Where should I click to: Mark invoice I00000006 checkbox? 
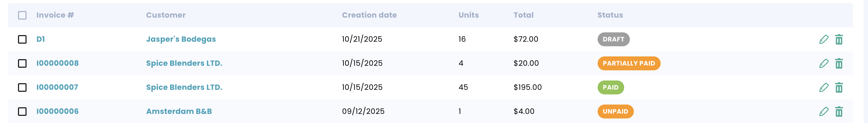point(22,111)
